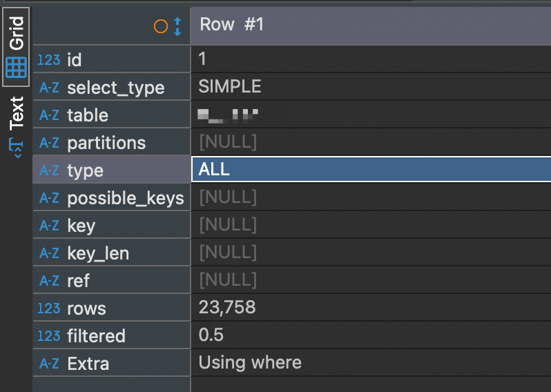Select the filtered value 0.5
Viewport: 551px width, 392px height.
(x=371, y=335)
